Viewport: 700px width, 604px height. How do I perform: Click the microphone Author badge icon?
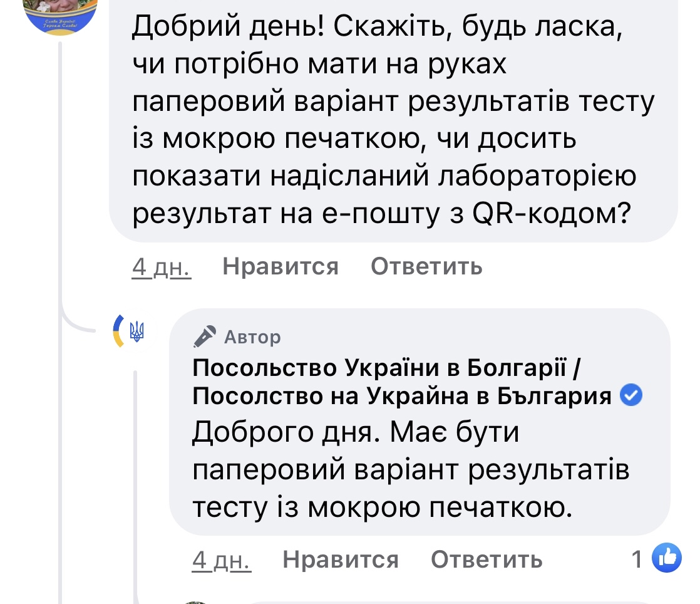(x=204, y=337)
